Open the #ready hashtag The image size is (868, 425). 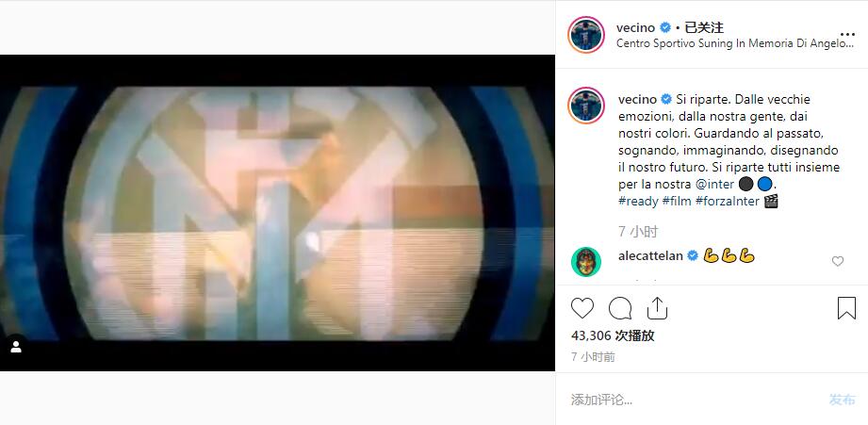coord(638,202)
